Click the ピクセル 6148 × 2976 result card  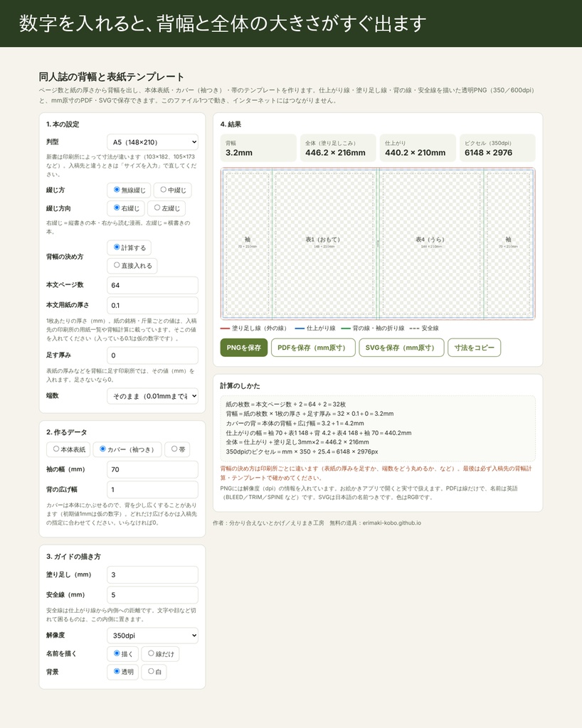tap(497, 148)
